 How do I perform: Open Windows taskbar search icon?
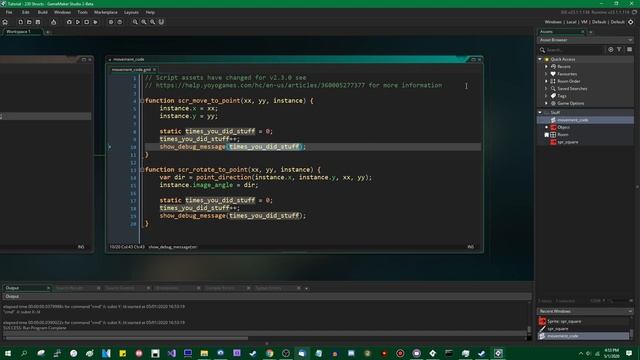click(24, 353)
